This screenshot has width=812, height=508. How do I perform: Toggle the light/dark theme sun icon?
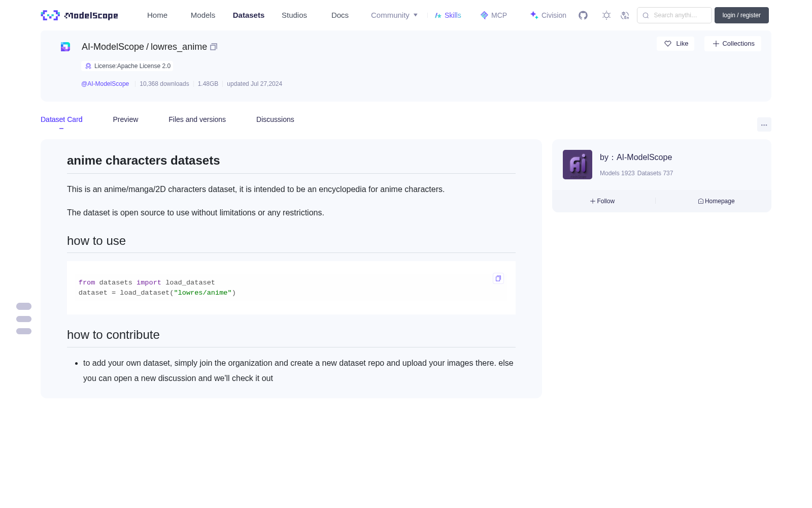coord(606,15)
